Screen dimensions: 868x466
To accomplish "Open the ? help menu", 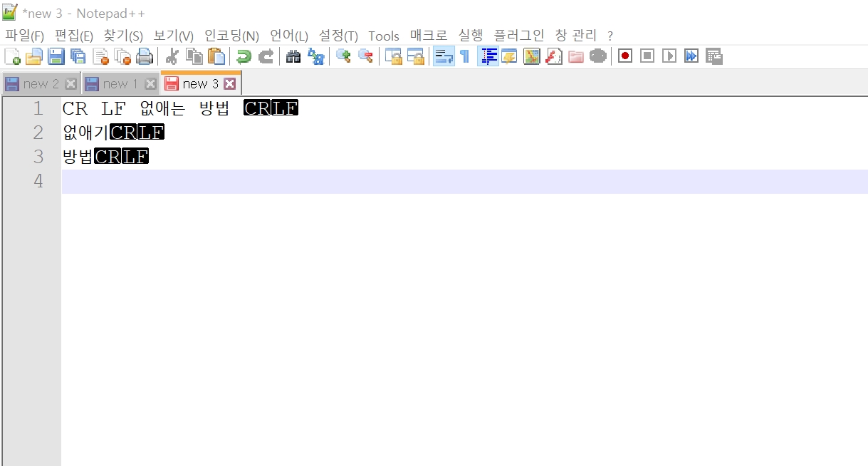I will click(x=610, y=36).
